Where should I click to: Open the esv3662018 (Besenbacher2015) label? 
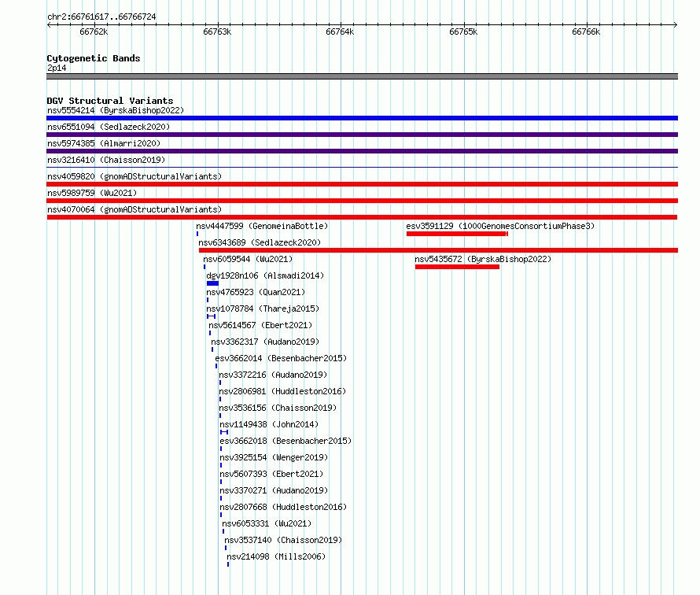coord(286,441)
